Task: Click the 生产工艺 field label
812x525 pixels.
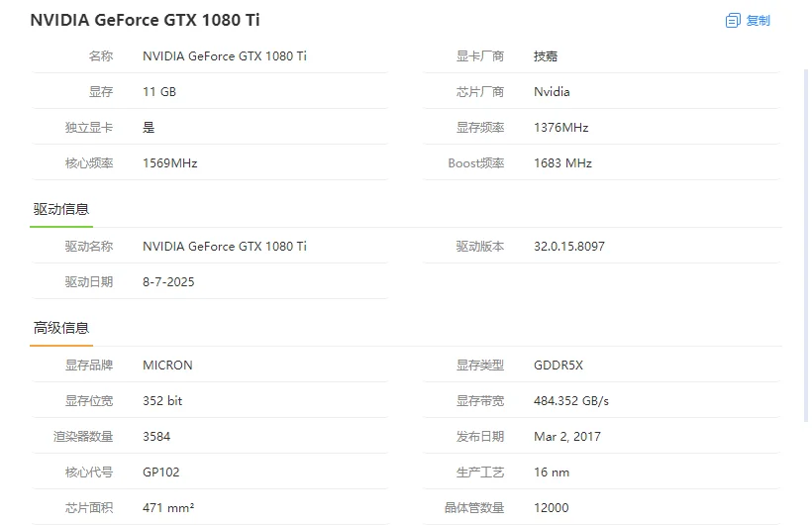Action: [479, 472]
